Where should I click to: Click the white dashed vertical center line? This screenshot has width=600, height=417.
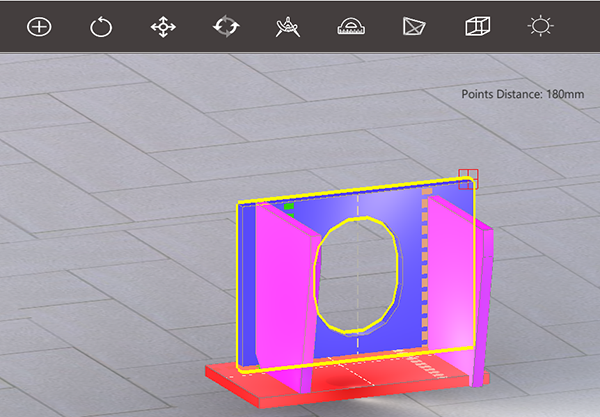pos(358,274)
